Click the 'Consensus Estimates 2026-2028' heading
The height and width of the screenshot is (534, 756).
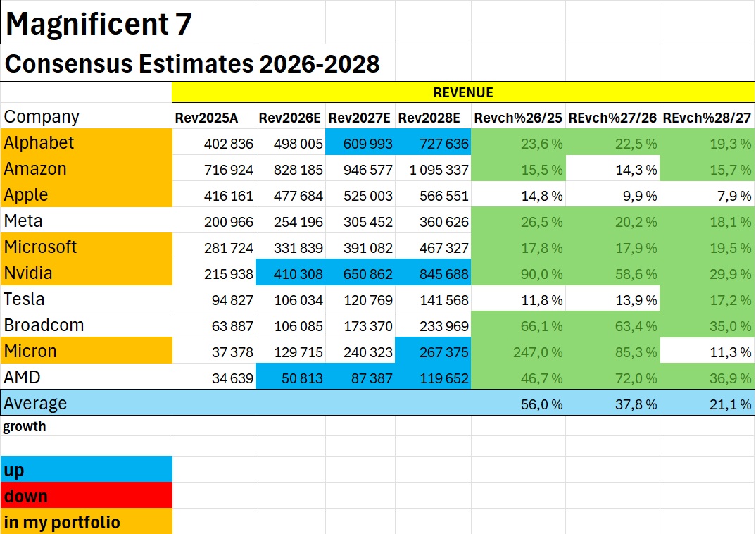[192, 63]
